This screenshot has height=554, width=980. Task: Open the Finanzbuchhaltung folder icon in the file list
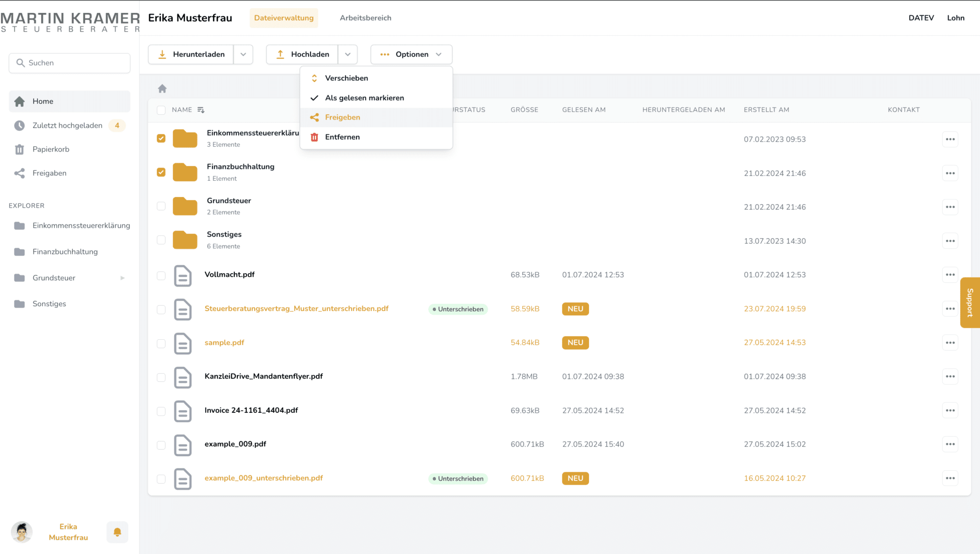(x=185, y=172)
